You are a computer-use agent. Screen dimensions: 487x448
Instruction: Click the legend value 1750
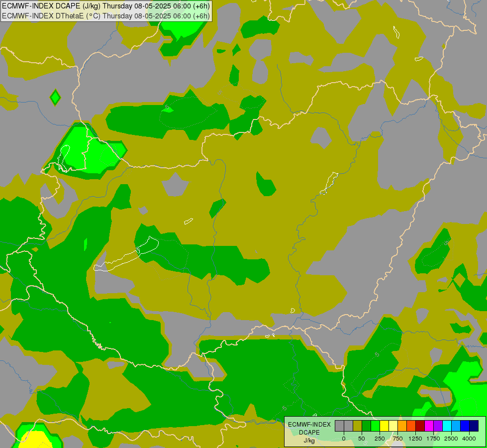tap(433, 439)
